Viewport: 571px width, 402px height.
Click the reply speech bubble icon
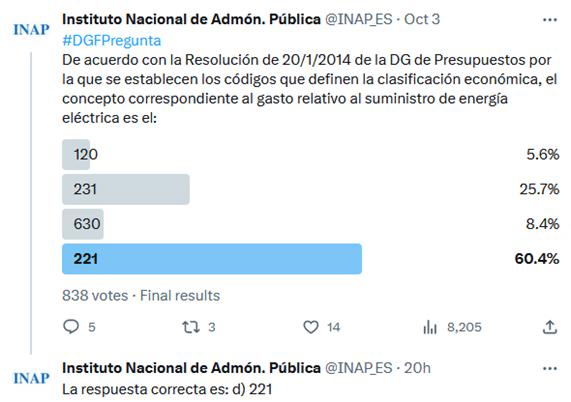(x=71, y=327)
